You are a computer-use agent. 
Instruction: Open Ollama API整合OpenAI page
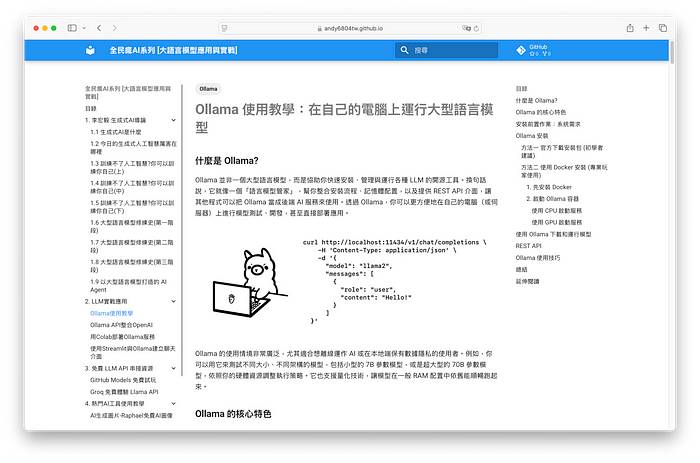pos(121,325)
